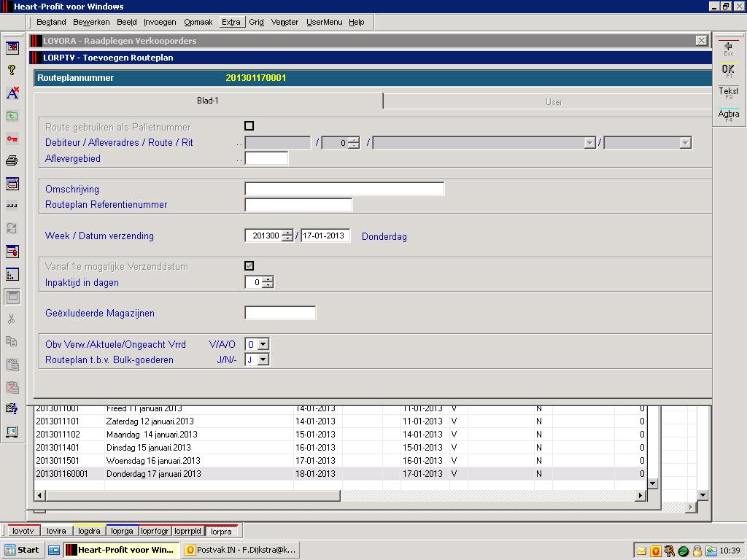Open the Bewerken menu
This screenshot has width=747, height=560.
(91, 22)
